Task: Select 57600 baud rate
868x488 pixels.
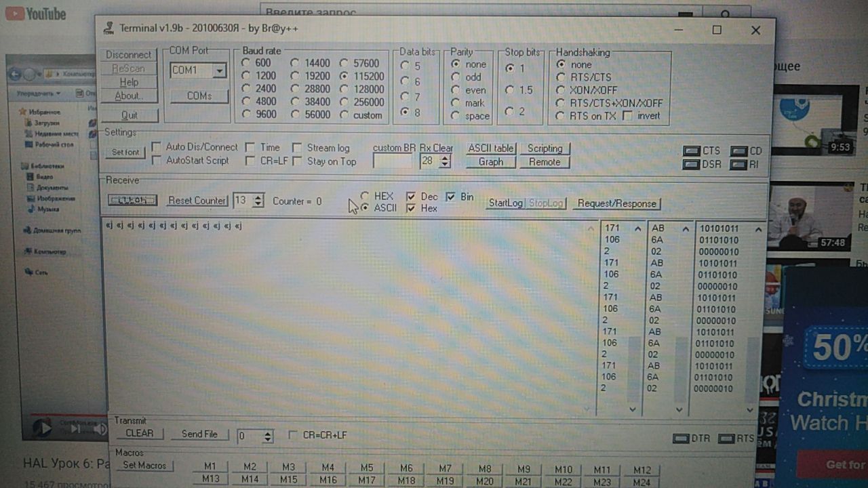Action: point(344,63)
